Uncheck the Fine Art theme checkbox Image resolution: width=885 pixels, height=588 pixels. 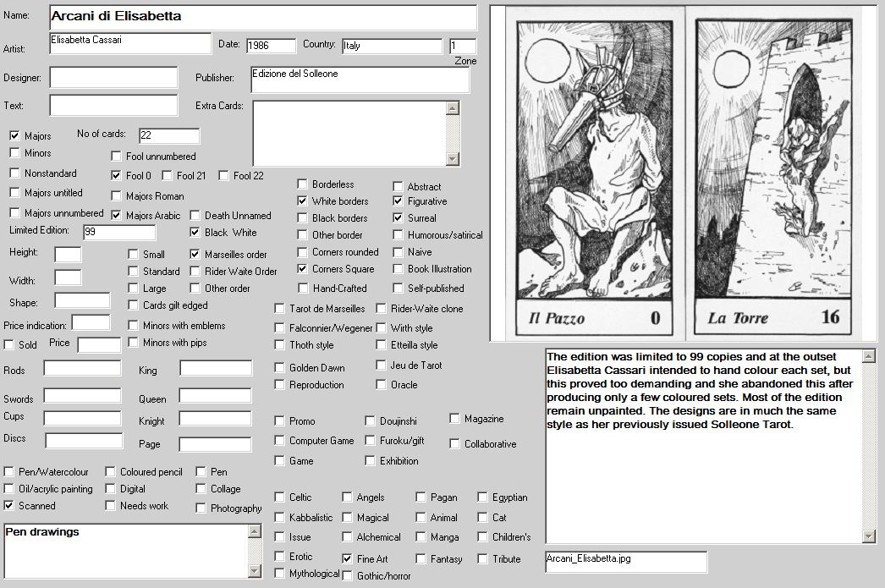coord(348,559)
